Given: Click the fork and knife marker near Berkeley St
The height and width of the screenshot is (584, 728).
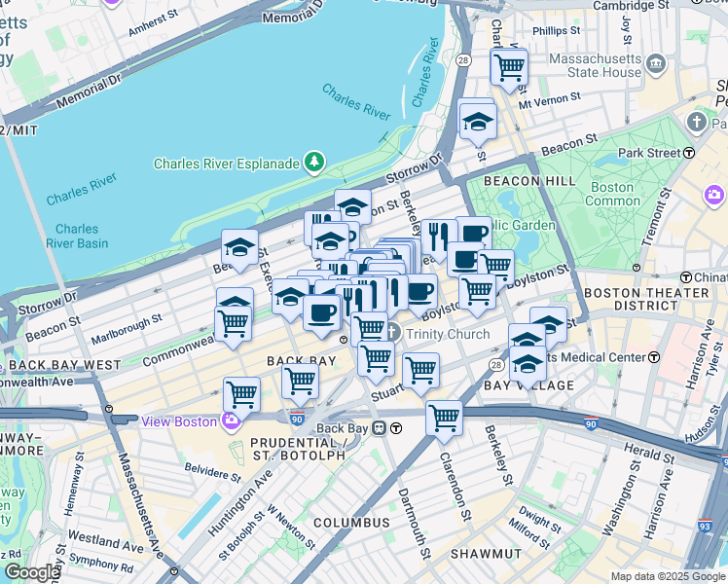Looking at the screenshot, I should pyautogui.click(x=439, y=237).
